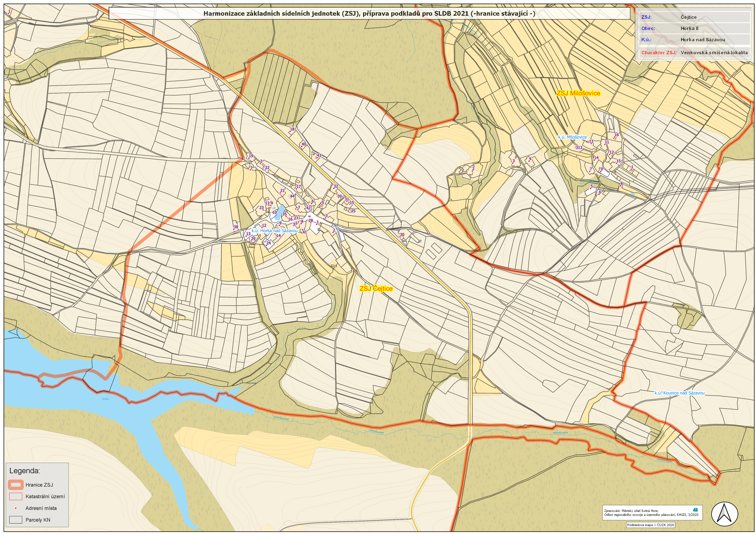Click the Kutná Hora logo in credits box
This screenshot has height=534, width=756.
(x=695, y=510)
